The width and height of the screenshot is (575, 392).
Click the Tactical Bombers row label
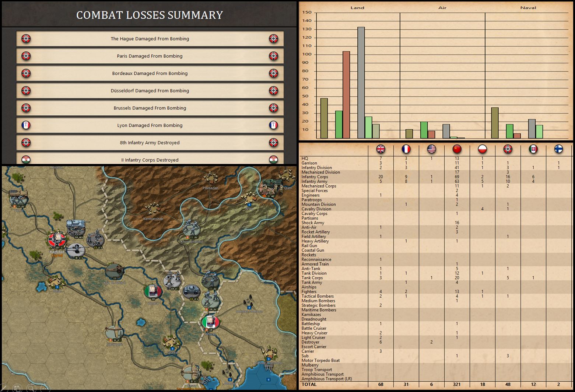318,296
